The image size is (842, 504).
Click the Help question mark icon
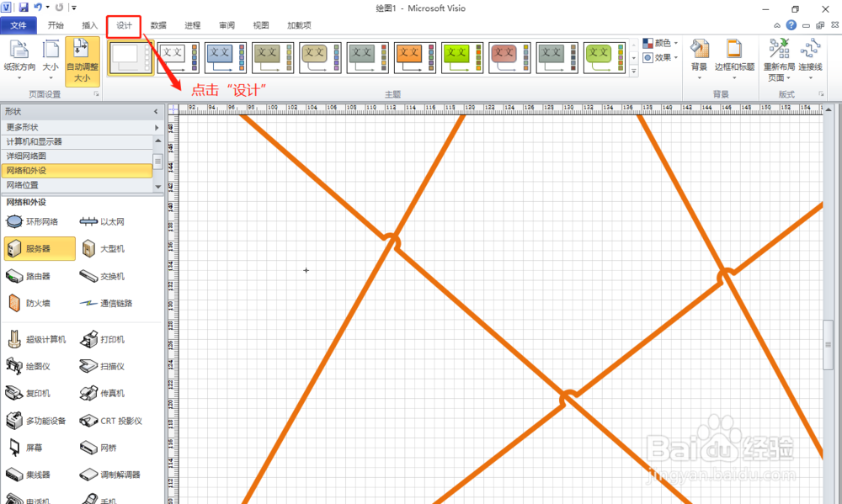(x=791, y=25)
